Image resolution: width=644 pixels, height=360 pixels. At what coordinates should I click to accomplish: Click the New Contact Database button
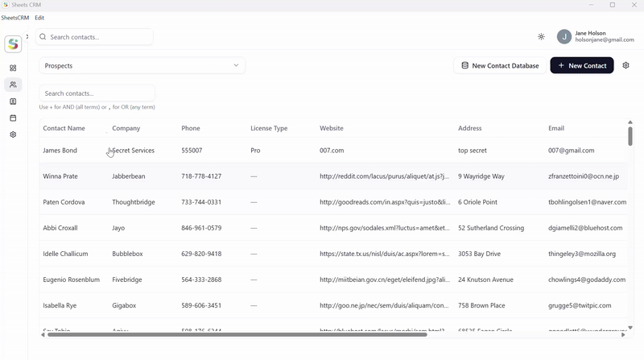pyautogui.click(x=500, y=65)
